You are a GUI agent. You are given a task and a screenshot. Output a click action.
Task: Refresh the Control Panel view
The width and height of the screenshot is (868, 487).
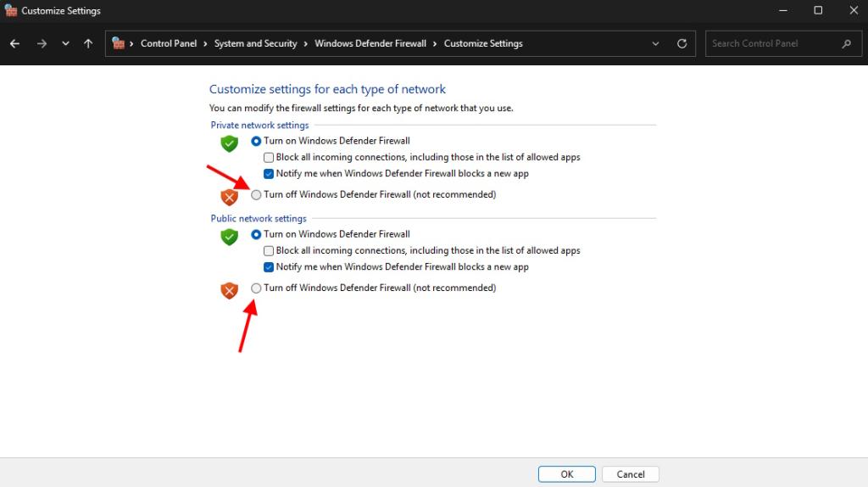click(682, 43)
